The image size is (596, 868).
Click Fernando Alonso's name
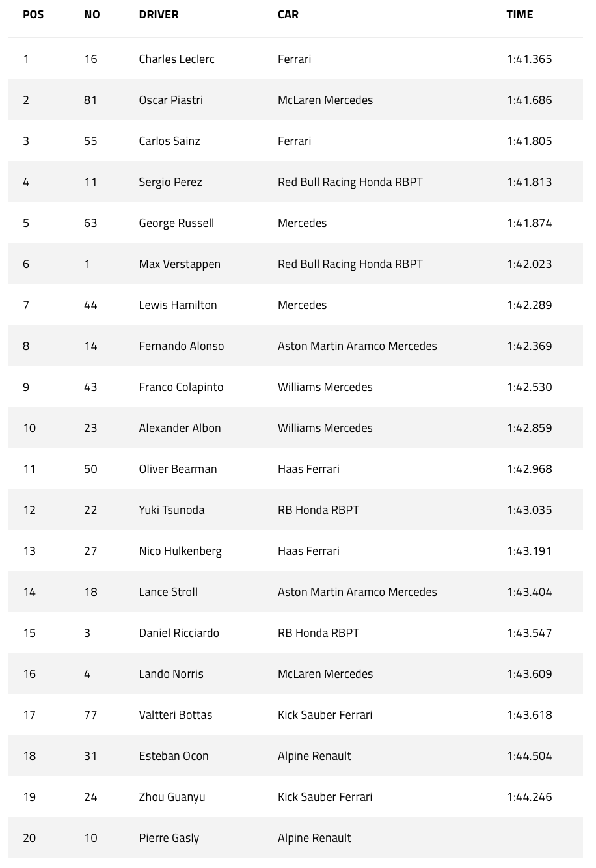tap(181, 346)
